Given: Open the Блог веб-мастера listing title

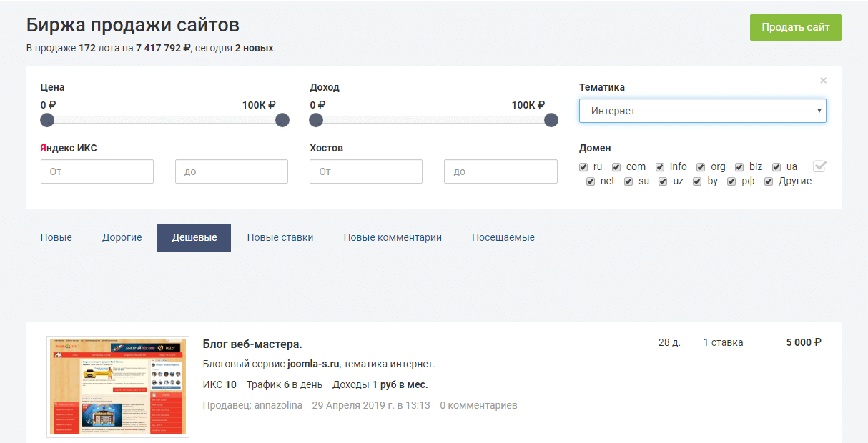Looking at the screenshot, I should pyautogui.click(x=252, y=344).
